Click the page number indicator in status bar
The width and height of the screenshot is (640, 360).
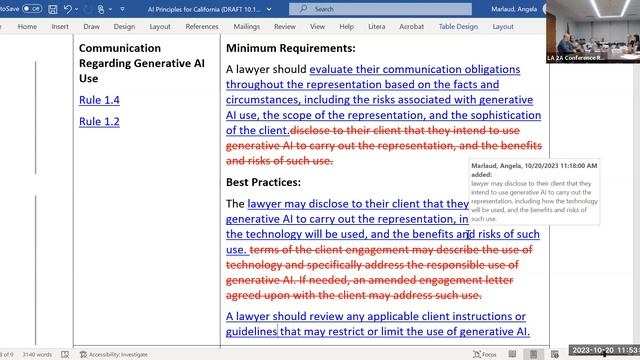7,354
